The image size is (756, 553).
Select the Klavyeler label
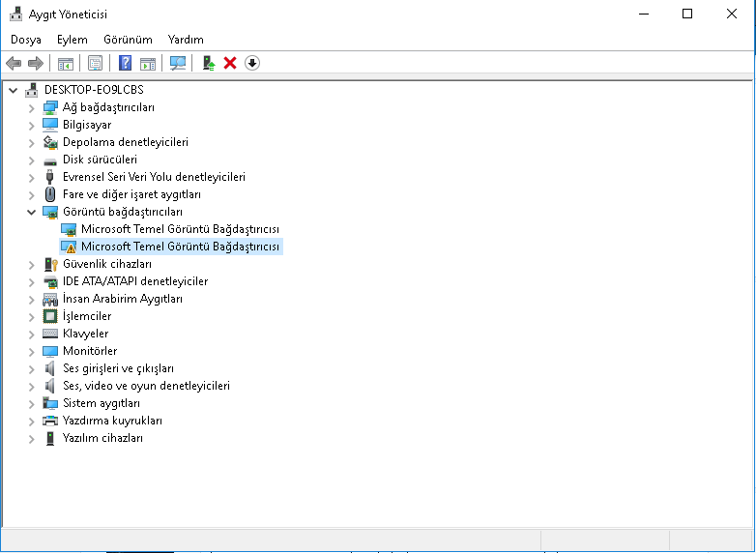click(x=85, y=334)
